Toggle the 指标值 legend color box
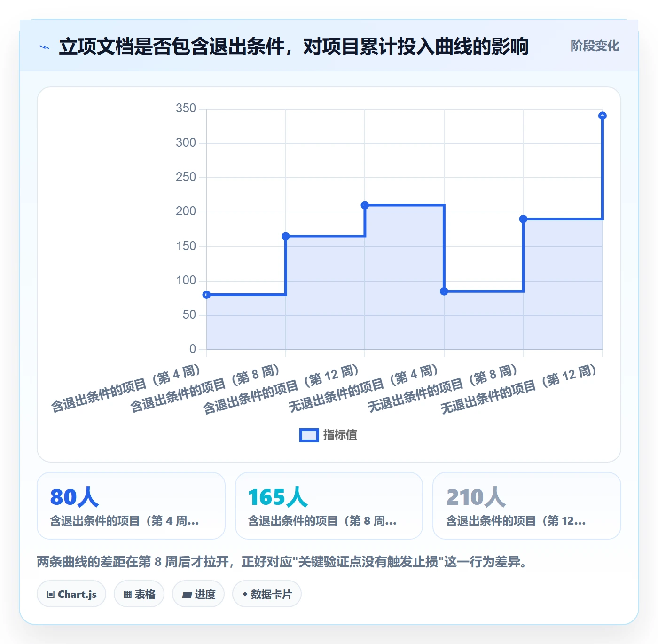 (309, 435)
